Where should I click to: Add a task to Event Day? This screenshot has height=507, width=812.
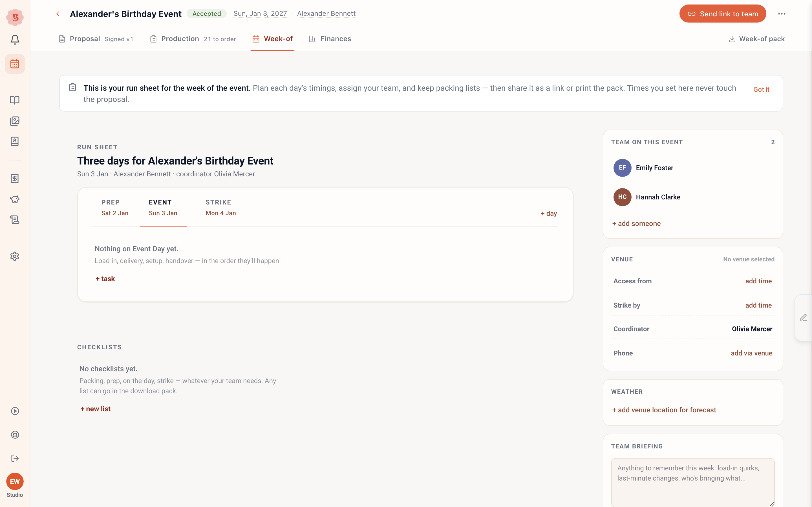pos(105,279)
